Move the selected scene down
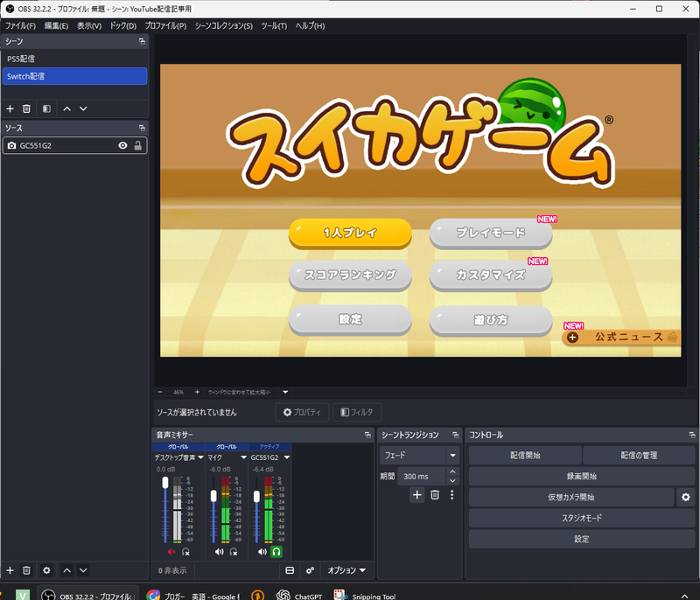Image resolution: width=700 pixels, height=600 pixels. pos(83,108)
